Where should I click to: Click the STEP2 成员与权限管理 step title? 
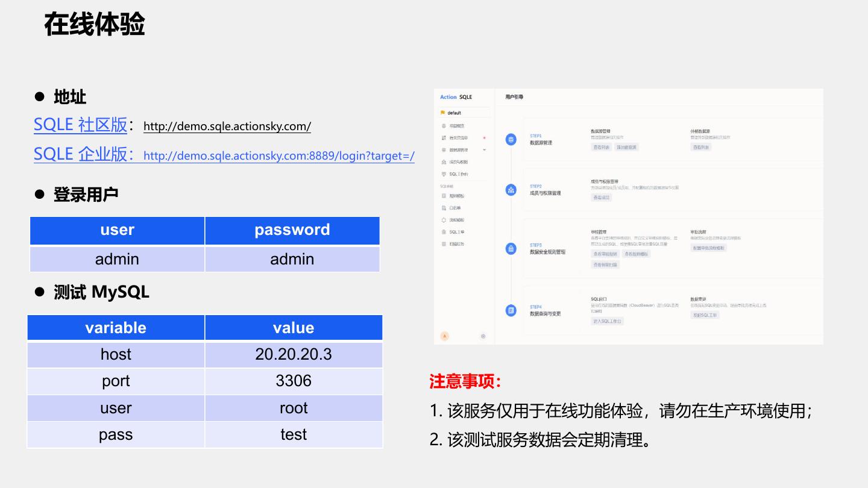pos(546,193)
